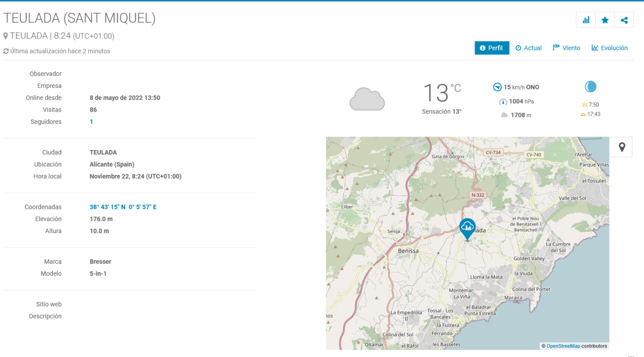Click the pressure gauge icon near 1004 hPa
Screen dimensions: 644x357
pos(503,102)
